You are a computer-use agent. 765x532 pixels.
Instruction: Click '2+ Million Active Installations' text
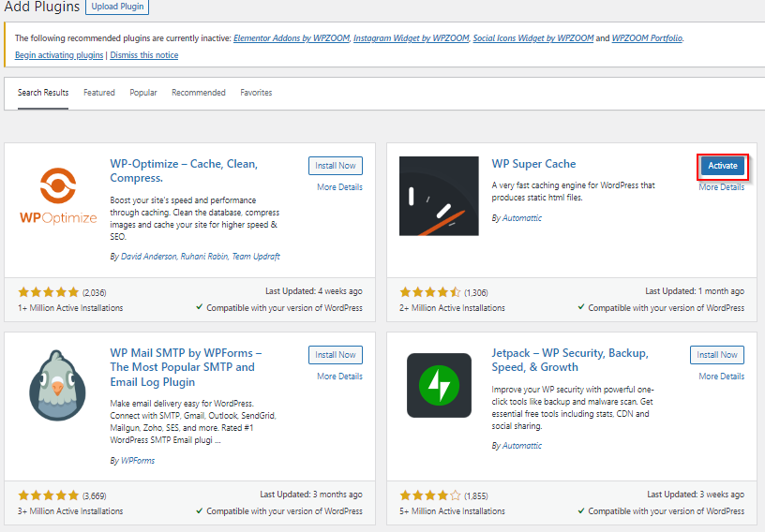pos(452,308)
